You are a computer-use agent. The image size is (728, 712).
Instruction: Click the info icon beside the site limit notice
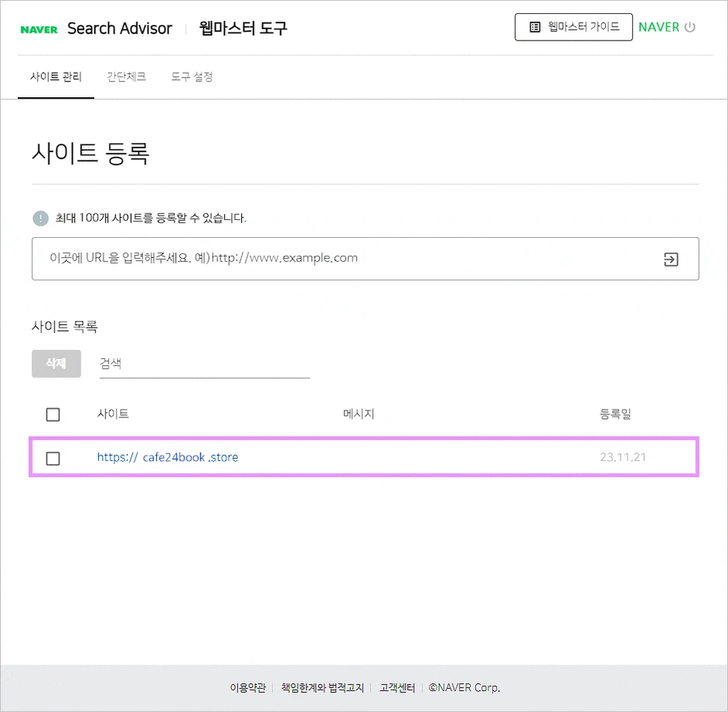pos(40,218)
